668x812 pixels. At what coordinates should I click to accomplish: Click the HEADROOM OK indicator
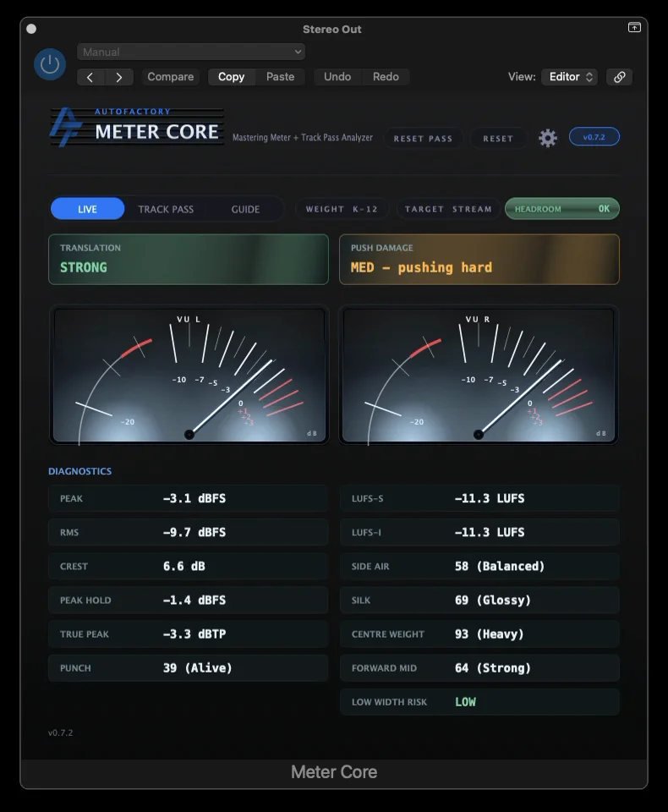point(561,209)
